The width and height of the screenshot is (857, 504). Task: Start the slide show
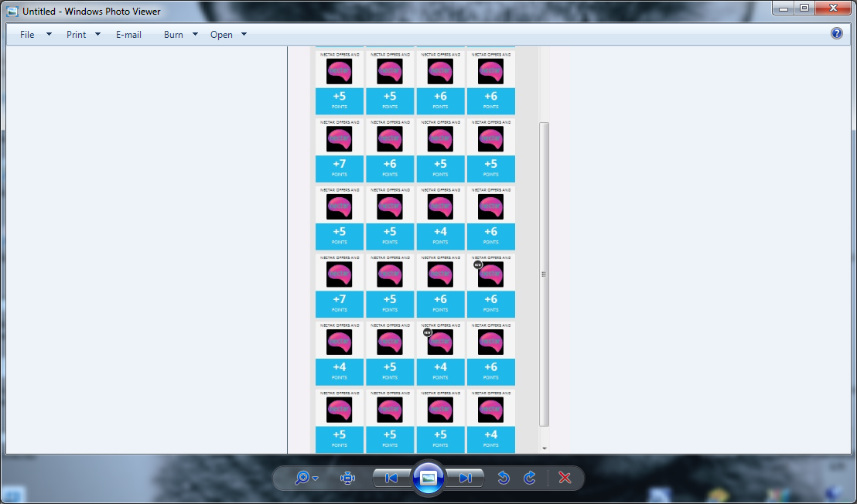point(428,478)
